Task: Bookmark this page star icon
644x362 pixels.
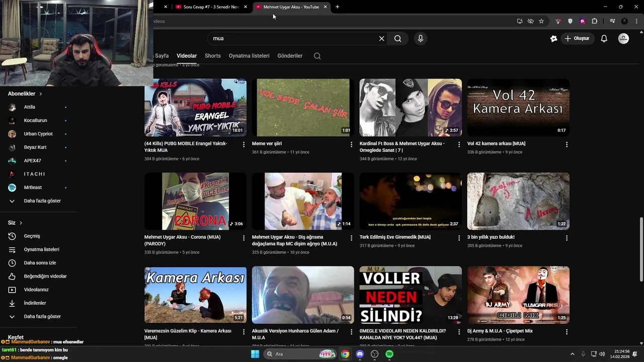Action: point(541,21)
